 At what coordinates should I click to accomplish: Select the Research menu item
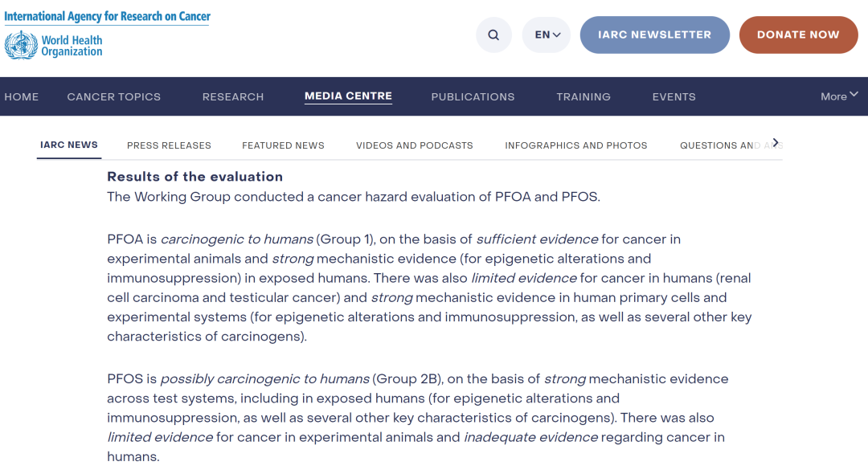pyautogui.click(x=233, y=96)
